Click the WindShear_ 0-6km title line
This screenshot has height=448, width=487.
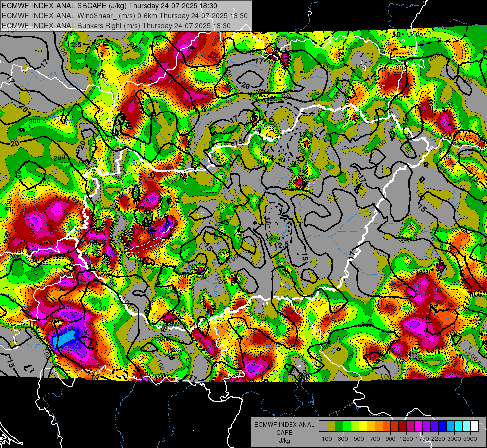[x=124, y=16]
